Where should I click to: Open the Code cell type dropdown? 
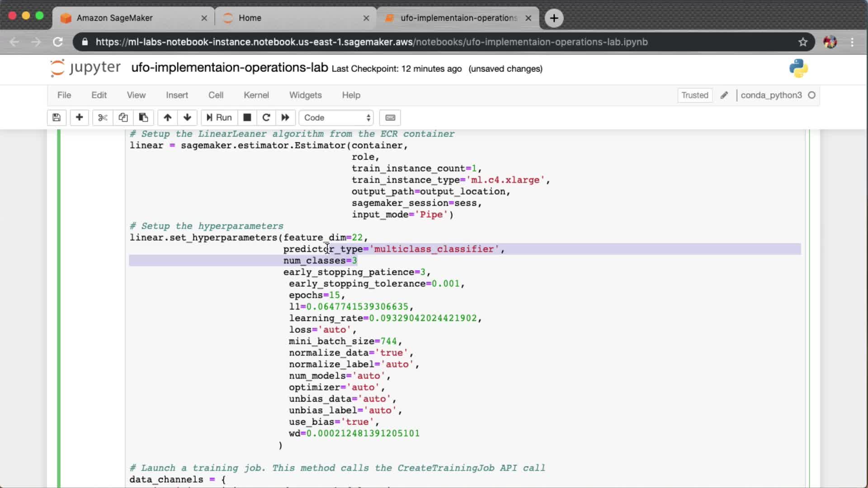pyautogui.click(x=336, y=117)
